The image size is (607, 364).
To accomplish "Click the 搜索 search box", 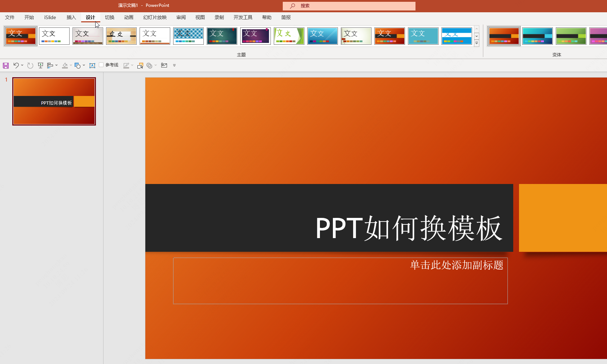I will click(349, 6).
